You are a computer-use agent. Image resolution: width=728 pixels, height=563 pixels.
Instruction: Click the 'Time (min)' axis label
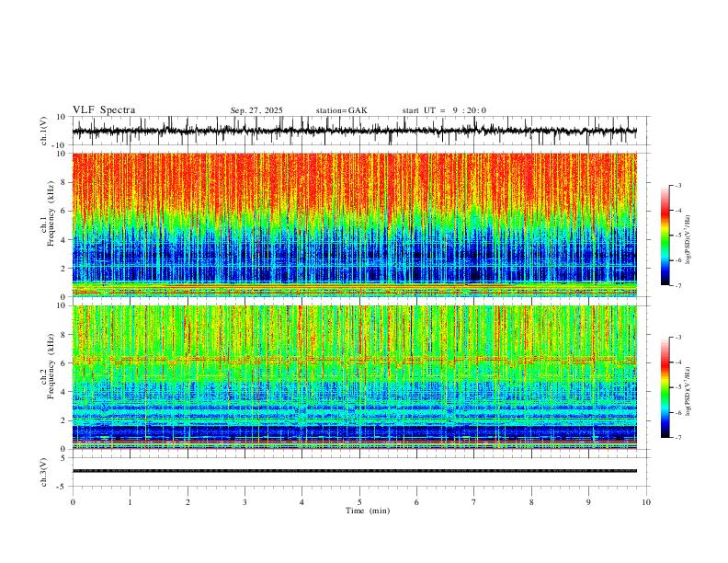coord(368,511)
